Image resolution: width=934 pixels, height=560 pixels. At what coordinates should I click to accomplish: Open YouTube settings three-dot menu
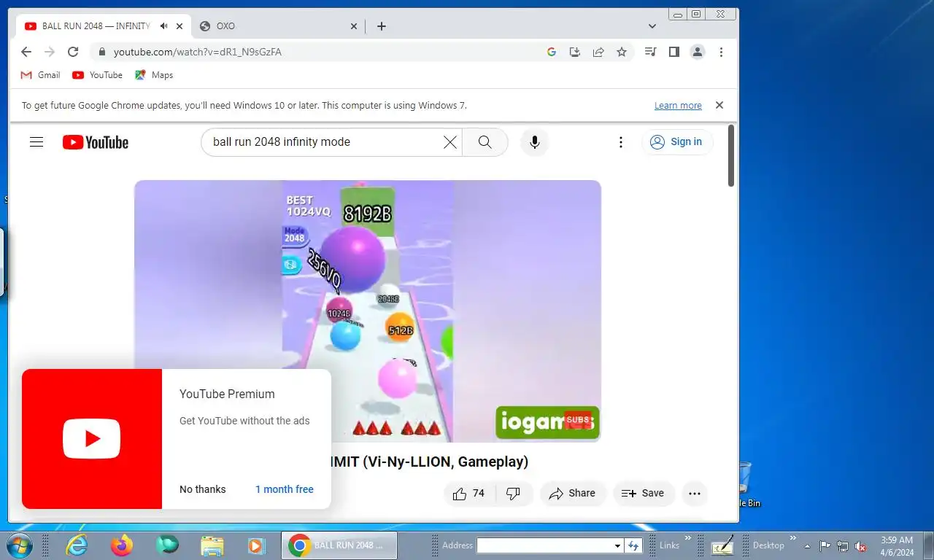click(621, 142)
